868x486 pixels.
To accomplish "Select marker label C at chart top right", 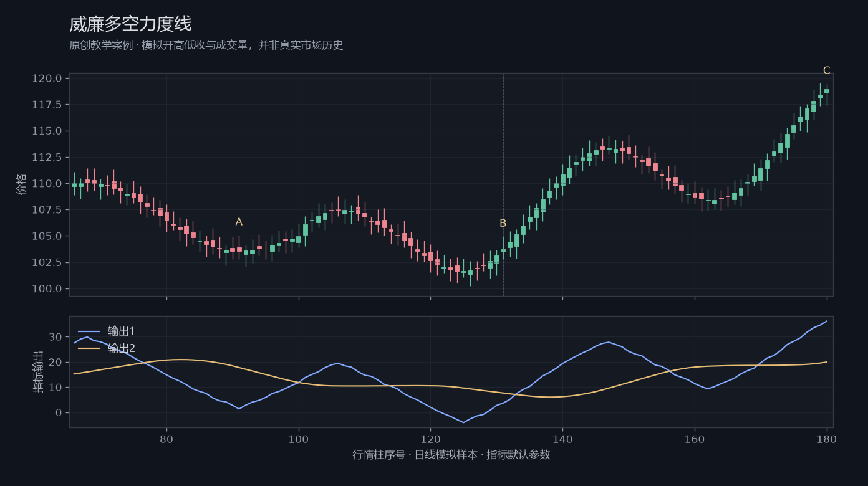I will coord(827,70).
